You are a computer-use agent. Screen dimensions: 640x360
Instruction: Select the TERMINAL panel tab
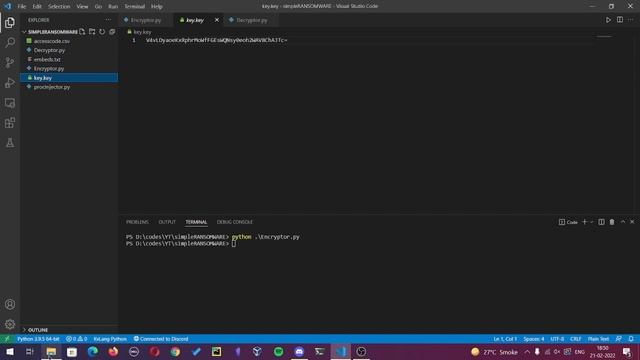click(196, 222)
